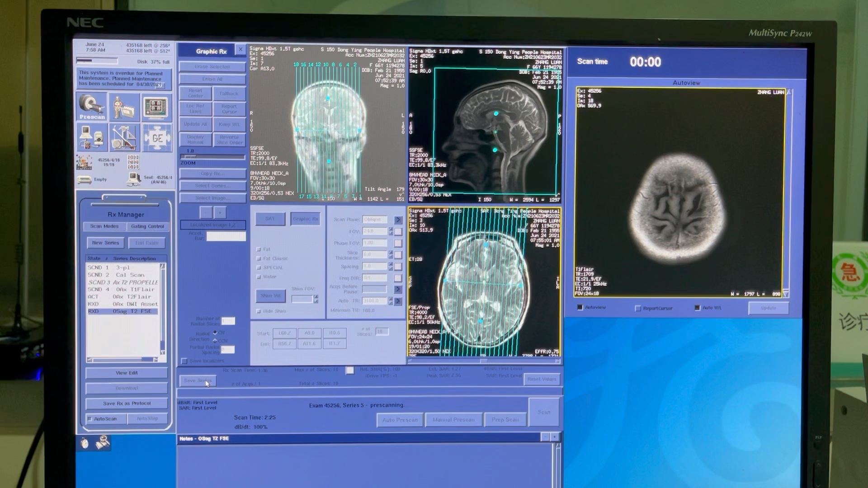The height and width of the screenshot is (488, 868).
Task: Switch to the Scan Modes tab
Action: click(104, 226)
